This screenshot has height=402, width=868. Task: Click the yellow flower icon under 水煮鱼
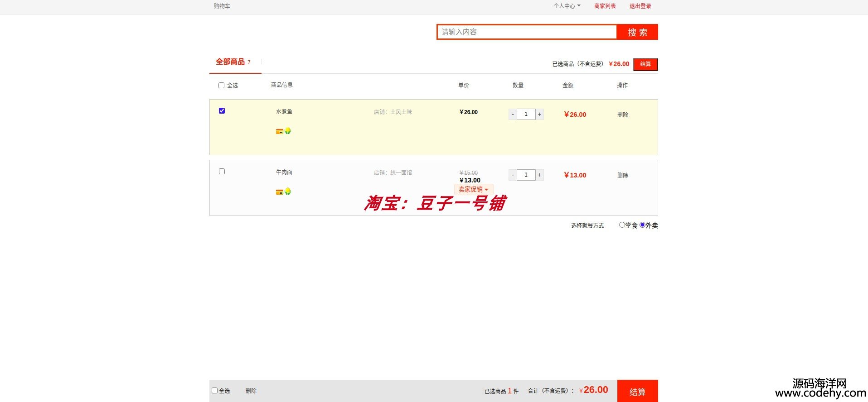click(x=288, y=131)
